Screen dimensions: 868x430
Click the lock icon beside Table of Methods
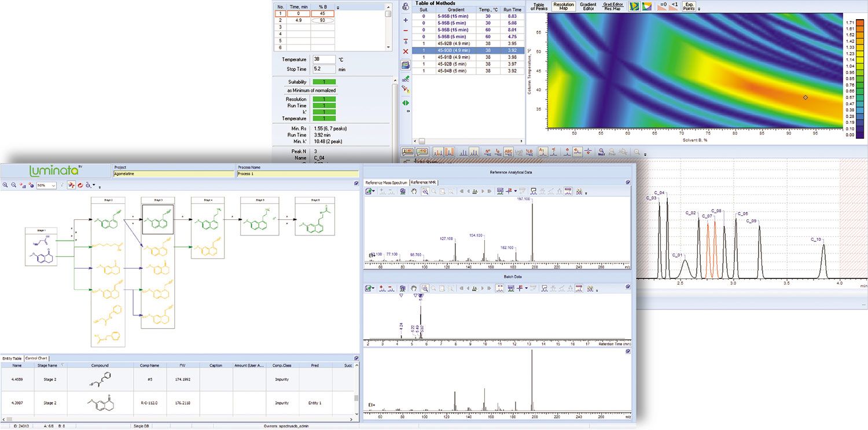point(405,6)
